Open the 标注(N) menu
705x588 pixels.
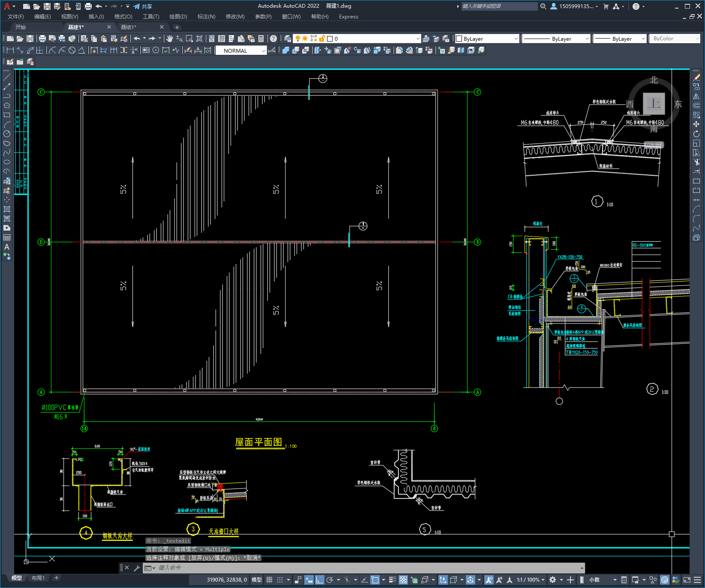coord(206,17)
